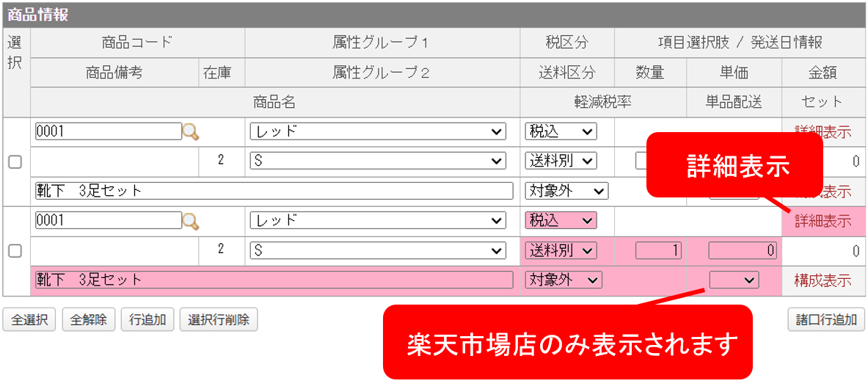Tick the second product row selection checkbox

15,251
